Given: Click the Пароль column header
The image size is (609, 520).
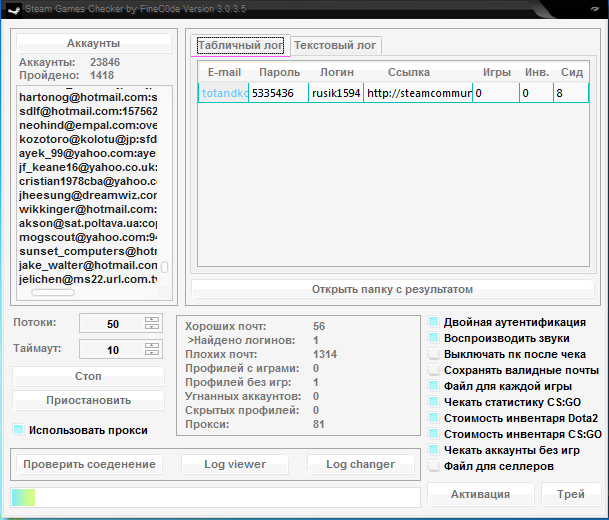Looking at the screenshot, I should click(279, 72).
